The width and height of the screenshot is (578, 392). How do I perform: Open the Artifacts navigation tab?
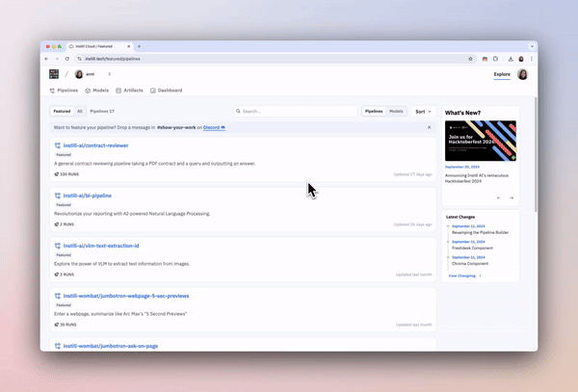(129, 91)
